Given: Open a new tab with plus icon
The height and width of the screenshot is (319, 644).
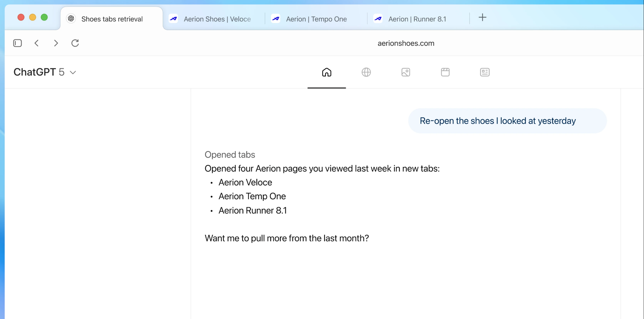Looking at the screenshot, I should point(482,17).
